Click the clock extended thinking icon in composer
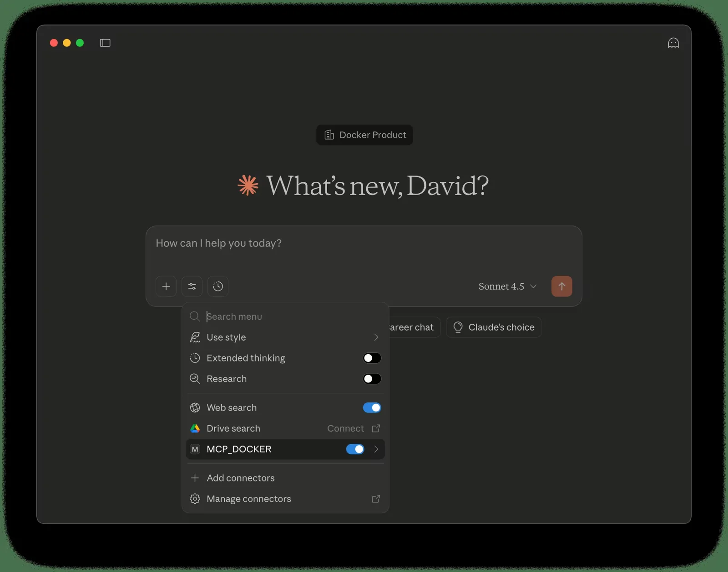 point(218,286)
